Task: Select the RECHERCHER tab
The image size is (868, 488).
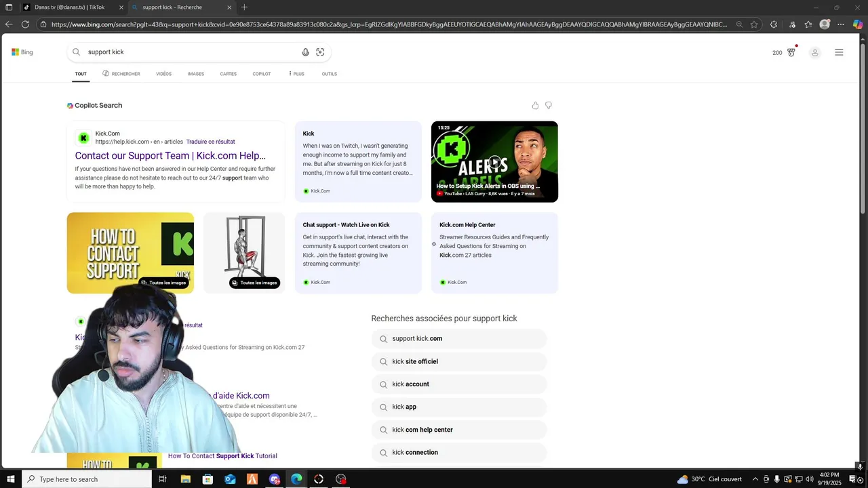Action: [x=121, y=74]
